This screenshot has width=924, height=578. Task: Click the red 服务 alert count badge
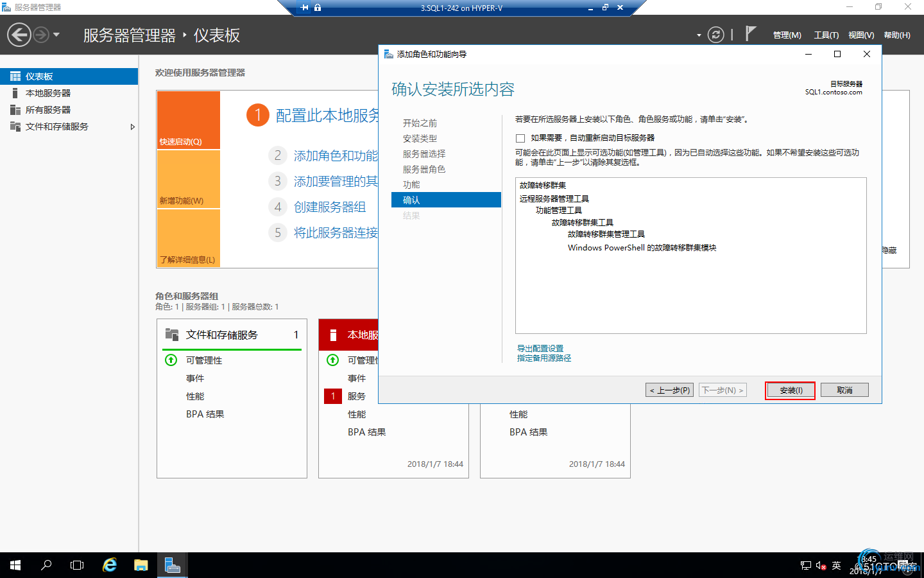(333, 396)
